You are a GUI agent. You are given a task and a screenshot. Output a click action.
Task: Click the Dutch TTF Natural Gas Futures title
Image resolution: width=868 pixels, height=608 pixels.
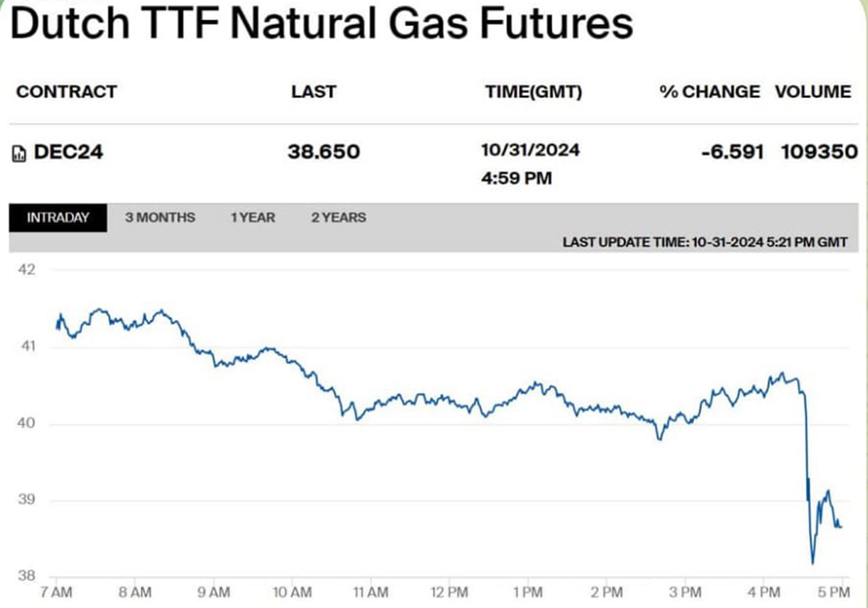tap(322, 24)
